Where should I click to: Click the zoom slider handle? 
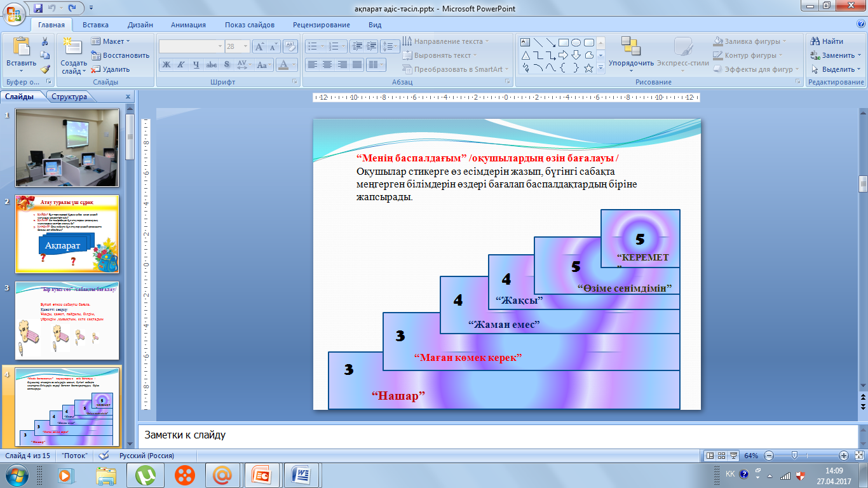(x=794, y=456)
